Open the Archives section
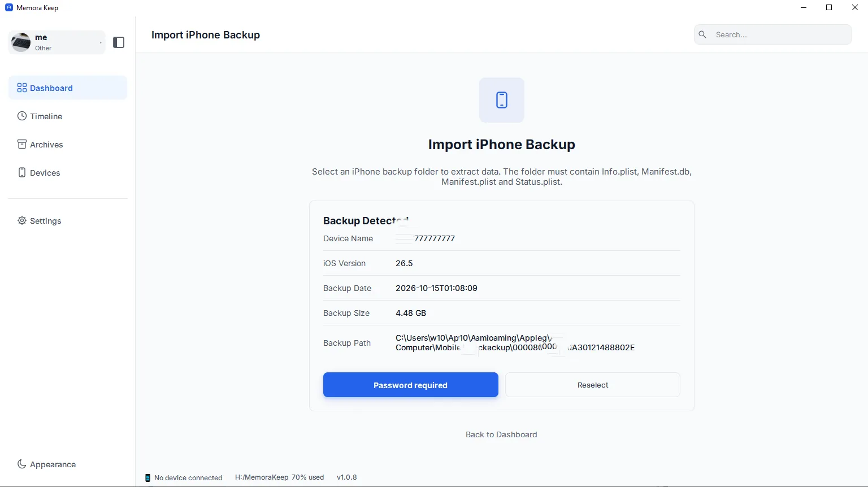This screenshot has width=868, height=487. (68, 144)
